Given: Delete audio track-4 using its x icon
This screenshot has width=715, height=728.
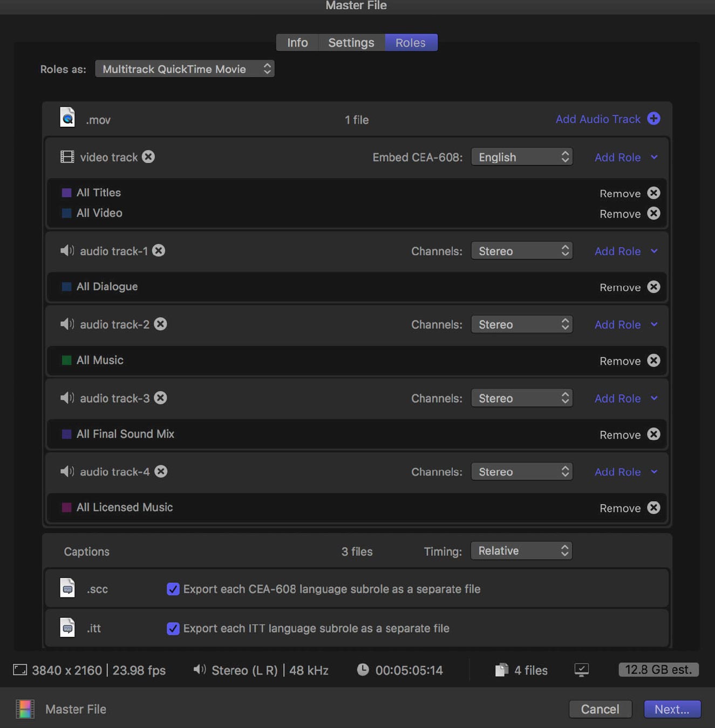Looking at the screenshot, I should [x=161, y=471].
